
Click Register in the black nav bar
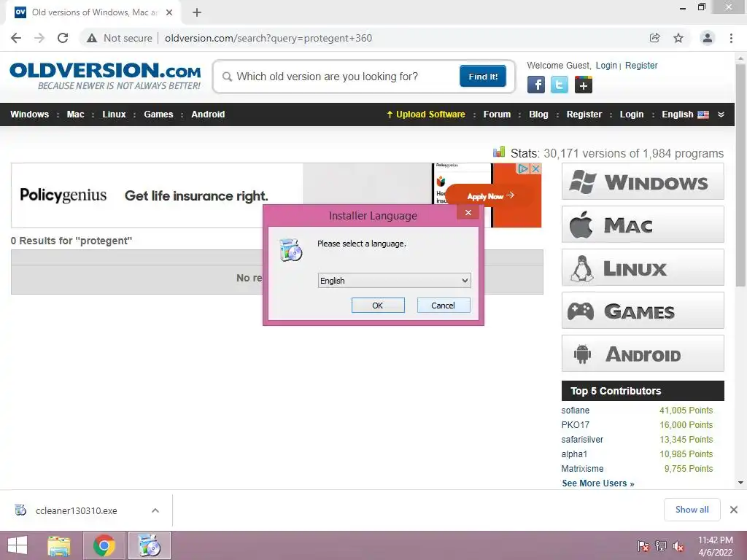pos(584,114)
